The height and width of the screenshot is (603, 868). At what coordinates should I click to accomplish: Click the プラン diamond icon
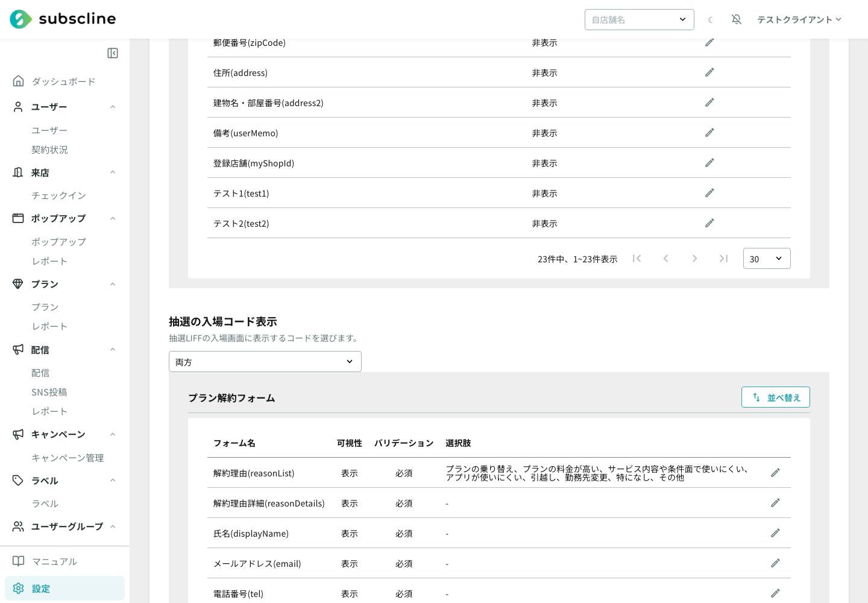click(x=18, y=283)
